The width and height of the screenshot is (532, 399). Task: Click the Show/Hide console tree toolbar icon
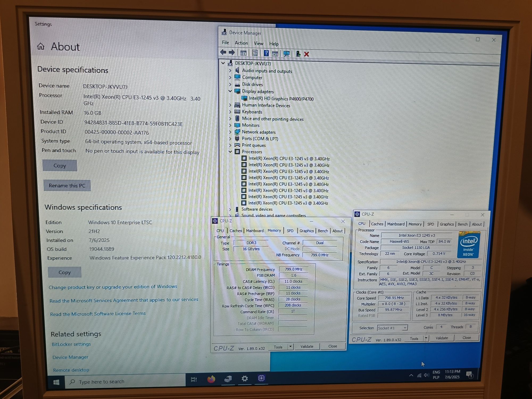coord(243,53)
